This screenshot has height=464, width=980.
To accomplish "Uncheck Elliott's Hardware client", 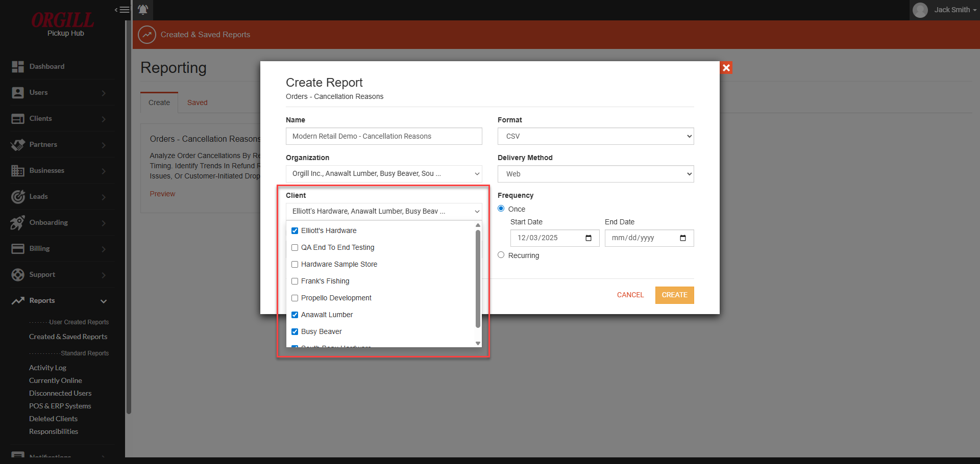I will click(295, 231).
